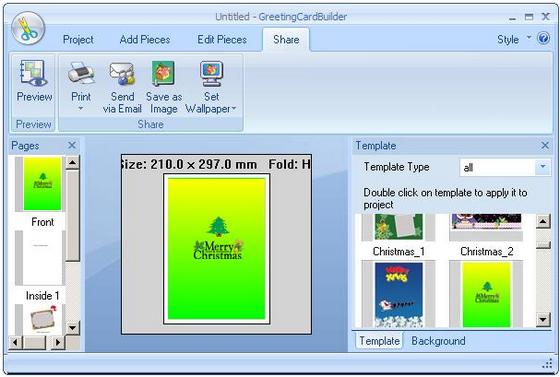This screenshot has width=560, height=377.
Task: Click Christmas tree image on canvas
Action: click(218, 227)
